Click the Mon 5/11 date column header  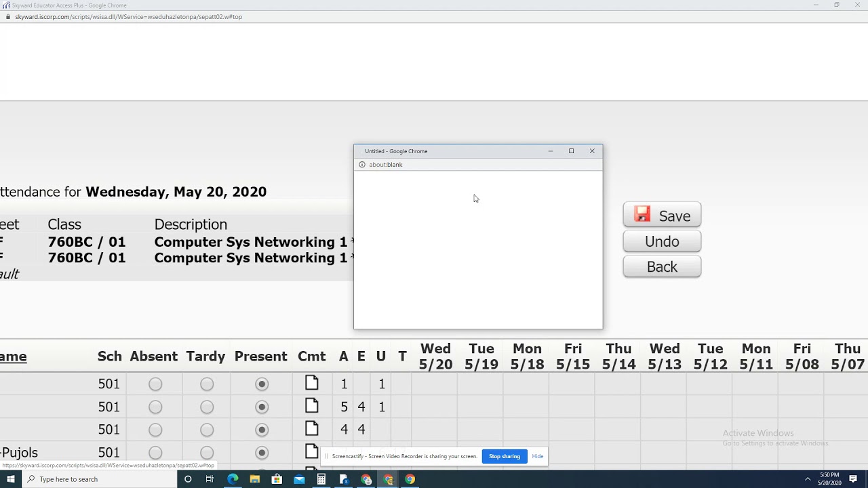pyautogui.click(x=756, y=357)
